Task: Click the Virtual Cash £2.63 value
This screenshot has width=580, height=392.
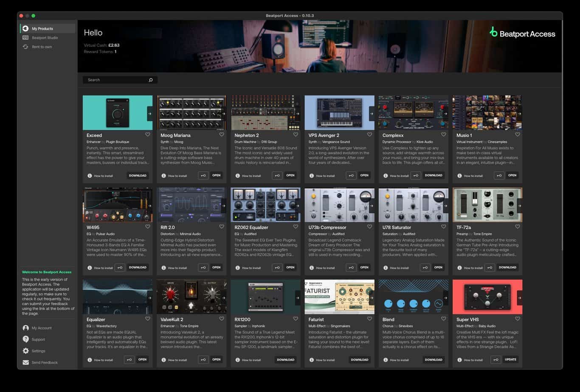Action: coord(114,45)
